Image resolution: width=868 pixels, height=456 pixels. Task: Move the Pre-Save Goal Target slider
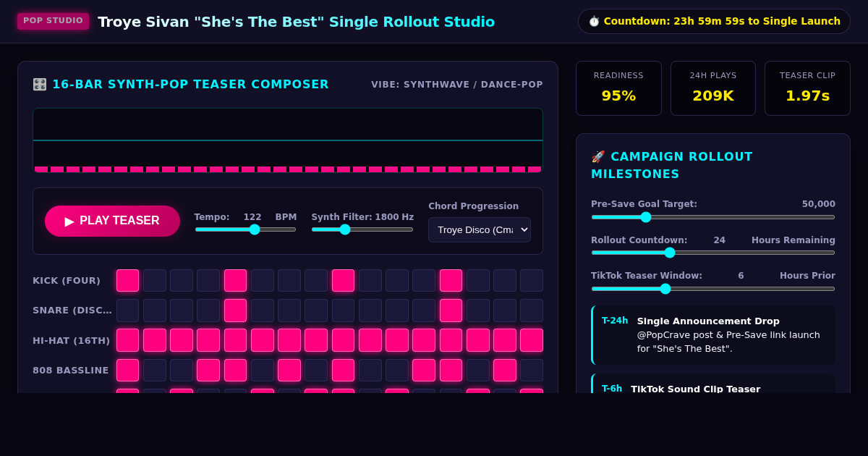(x=713, y=217)
